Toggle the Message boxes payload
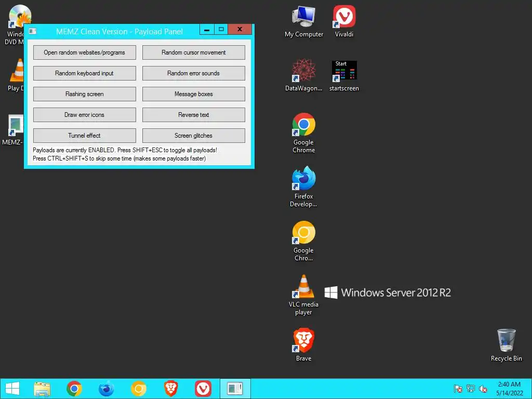The height and width of the screenshot is (399, 532). click(x=193, y=94)
